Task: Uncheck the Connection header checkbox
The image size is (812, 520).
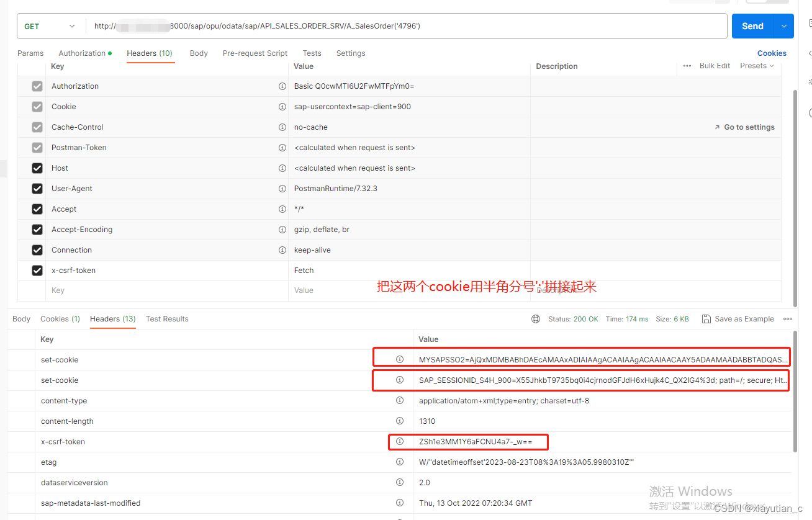Action: point(37,250)
